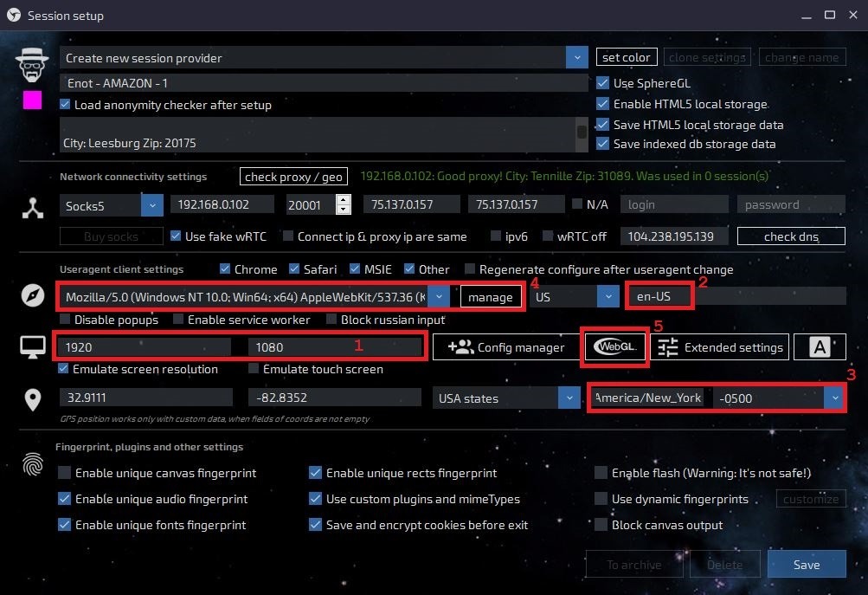868x595 pixels.
Task: Enable unique canvas fingerprint checkbox
Action: point(64,473)
